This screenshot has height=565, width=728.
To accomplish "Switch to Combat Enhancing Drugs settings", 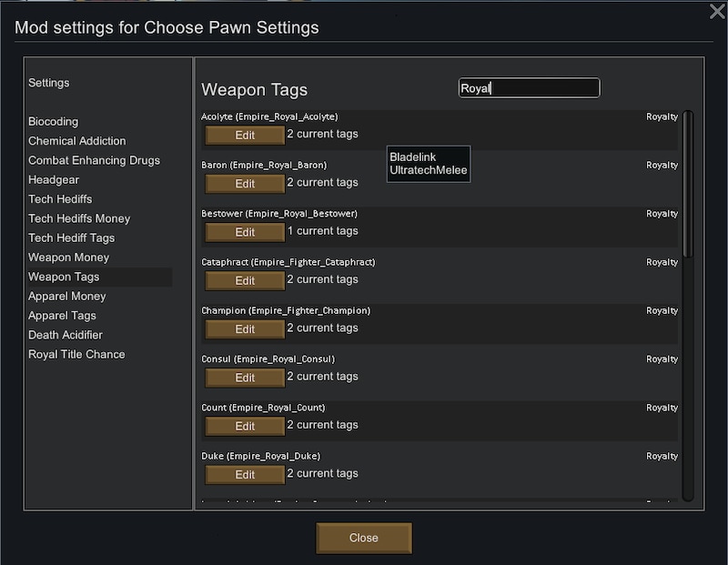I will (95, 161).
